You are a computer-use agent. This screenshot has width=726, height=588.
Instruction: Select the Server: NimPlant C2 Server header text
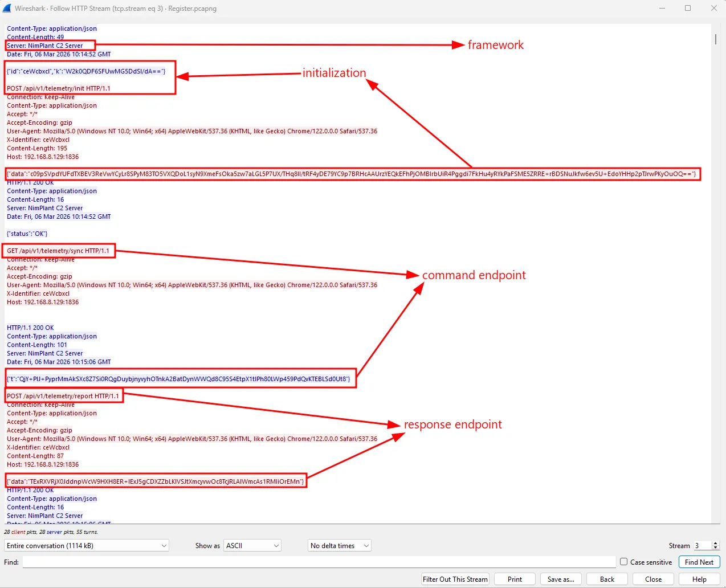tap(45, 45)
